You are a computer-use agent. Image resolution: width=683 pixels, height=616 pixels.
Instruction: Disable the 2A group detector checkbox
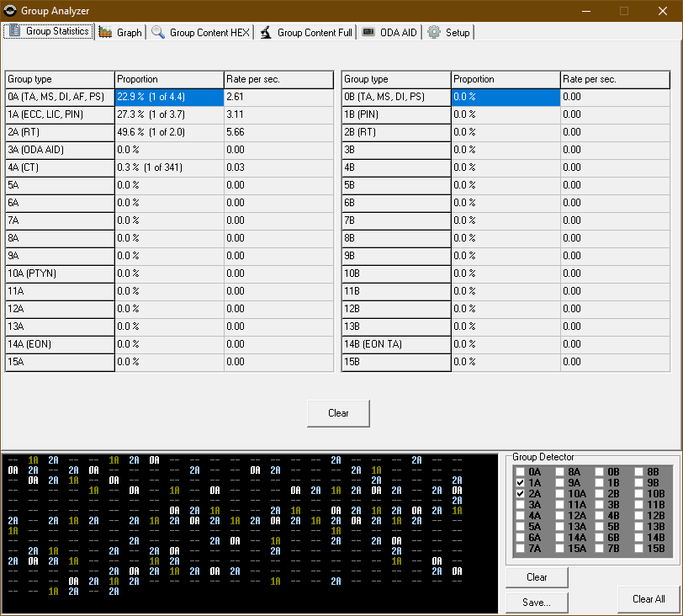point(522,494)
